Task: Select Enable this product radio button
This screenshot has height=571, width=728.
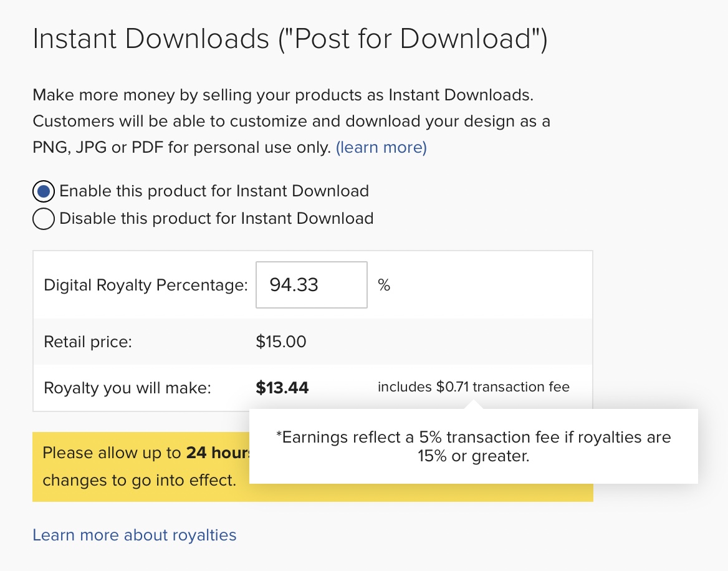Action: coord(44,191)
